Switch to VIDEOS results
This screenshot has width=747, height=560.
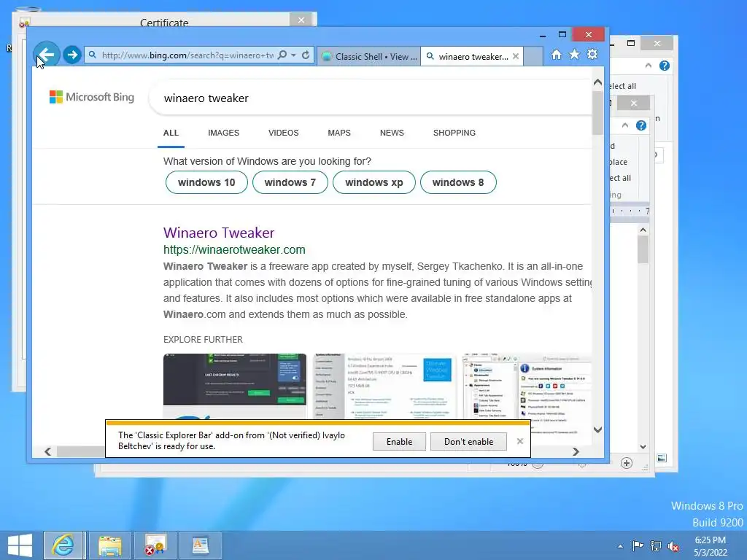click(284, 133)
